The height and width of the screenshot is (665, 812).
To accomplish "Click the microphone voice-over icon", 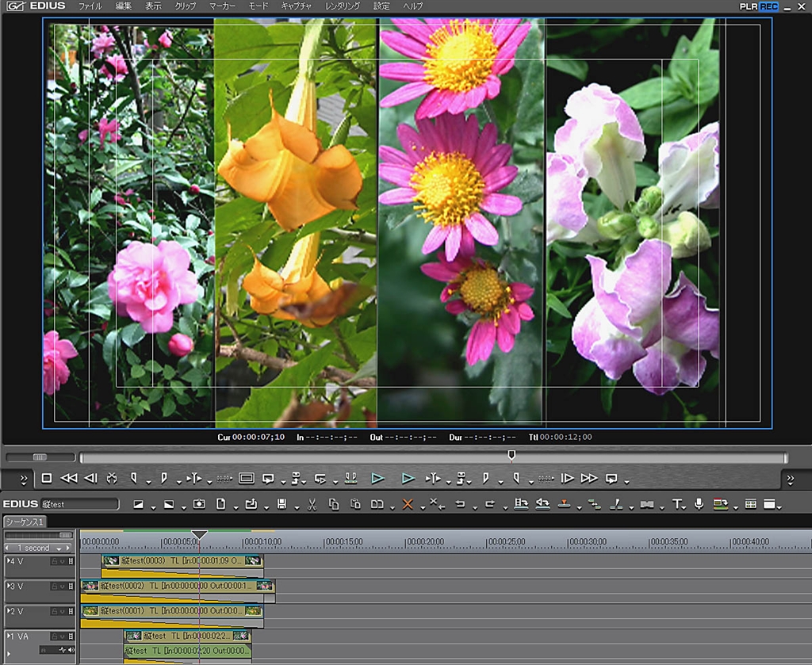I will coord(699,504).
